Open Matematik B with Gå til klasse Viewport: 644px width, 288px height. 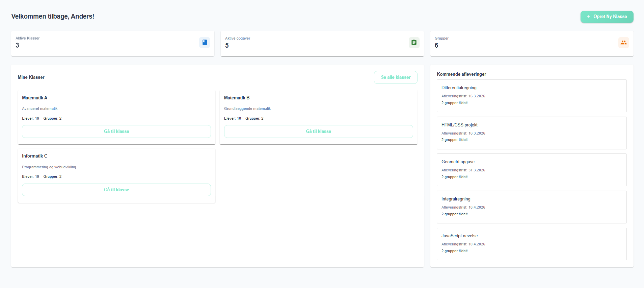pos(318,131)
